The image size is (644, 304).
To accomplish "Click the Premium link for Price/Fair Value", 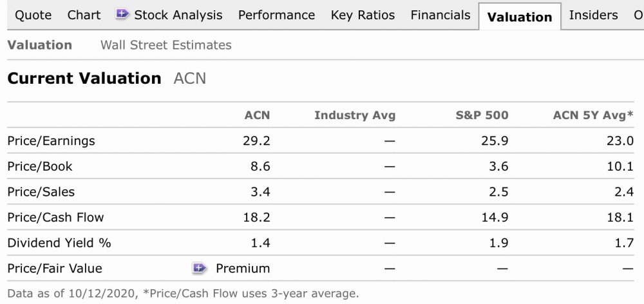I will click(243, 269).
